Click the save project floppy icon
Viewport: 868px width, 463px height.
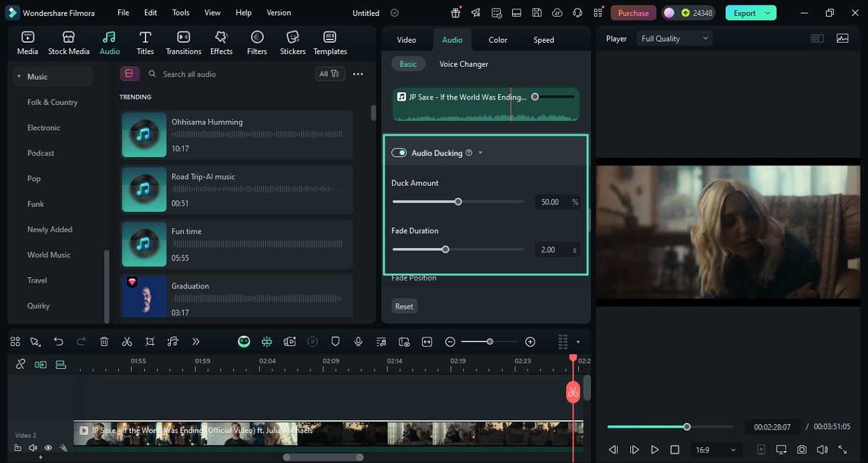point(537,13)
